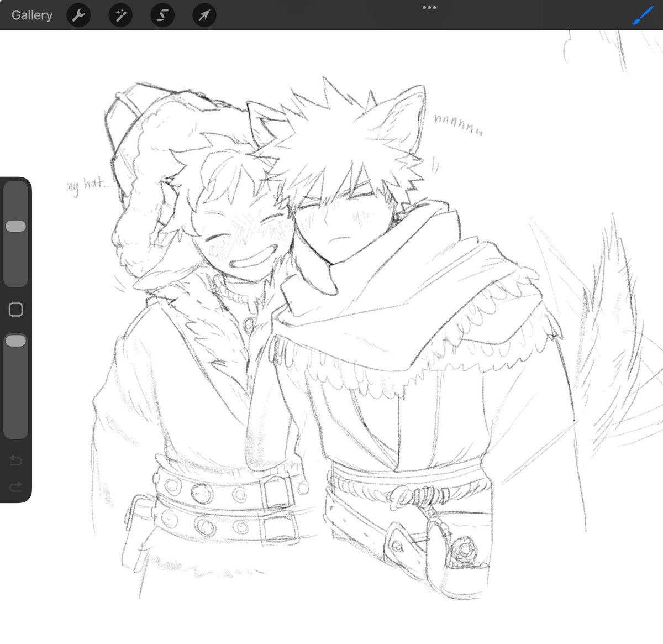Viewport: 663px width, 644px height.
Task: Tap the Undo arrow in sidebar
Action: point(15,459)
